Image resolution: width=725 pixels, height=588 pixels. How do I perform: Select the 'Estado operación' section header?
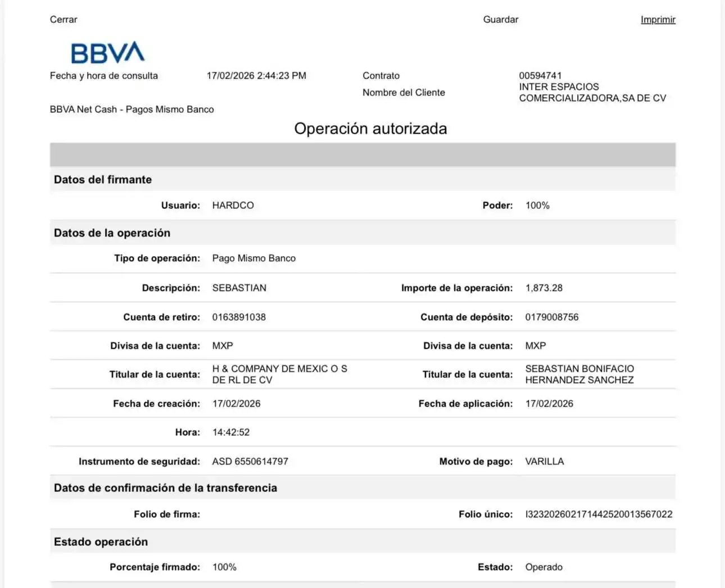click(x=101, y=542)
